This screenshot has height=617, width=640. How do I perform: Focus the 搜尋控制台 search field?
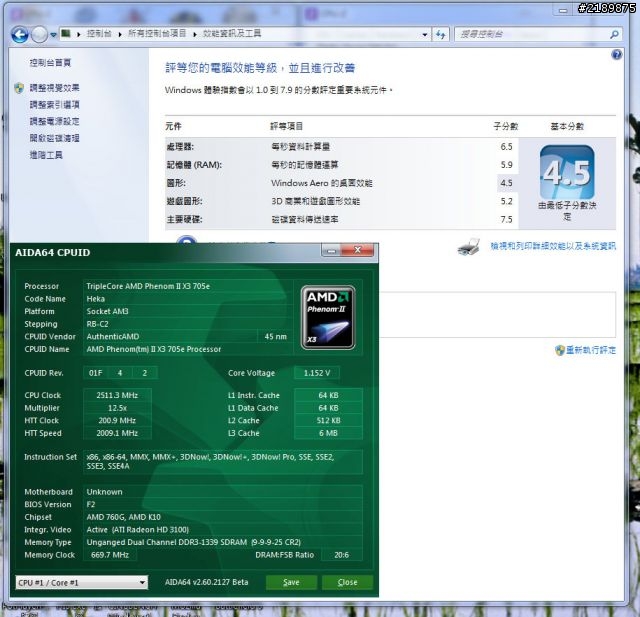tap(532, 34)
